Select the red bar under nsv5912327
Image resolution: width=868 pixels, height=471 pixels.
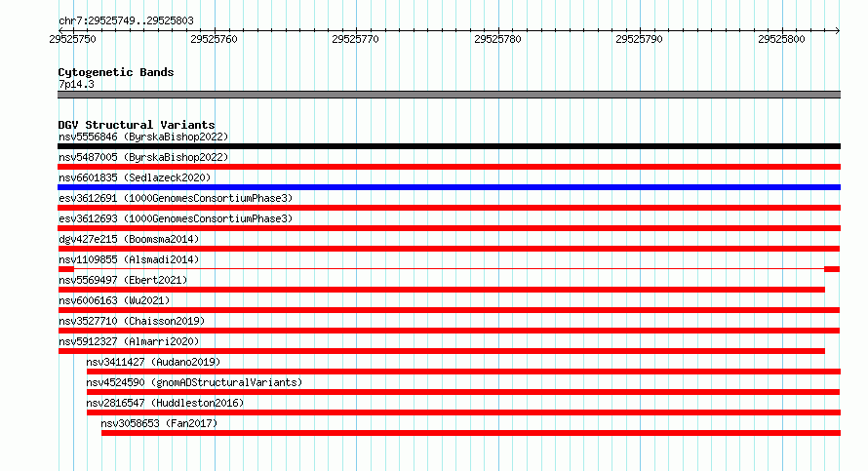[x=441, y=351]
